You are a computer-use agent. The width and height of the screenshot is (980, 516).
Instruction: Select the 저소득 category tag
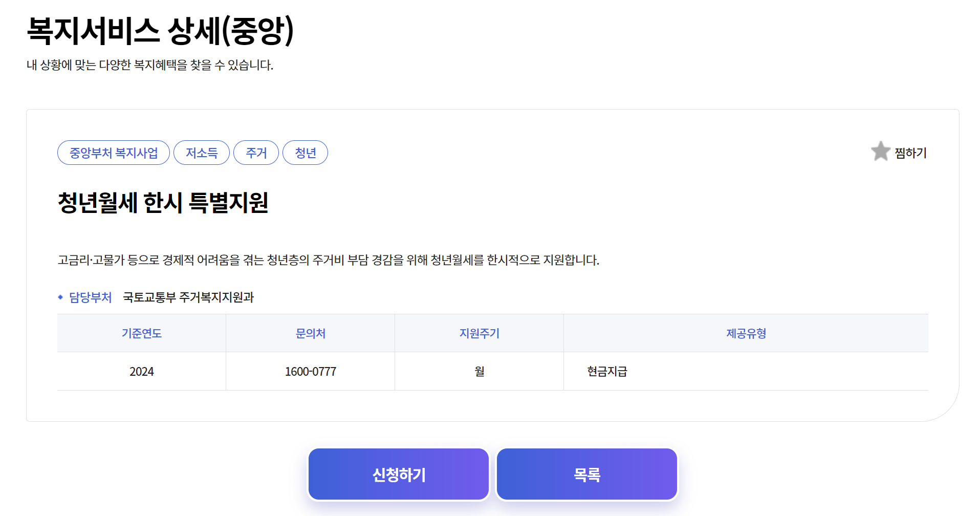coord(202,152)
